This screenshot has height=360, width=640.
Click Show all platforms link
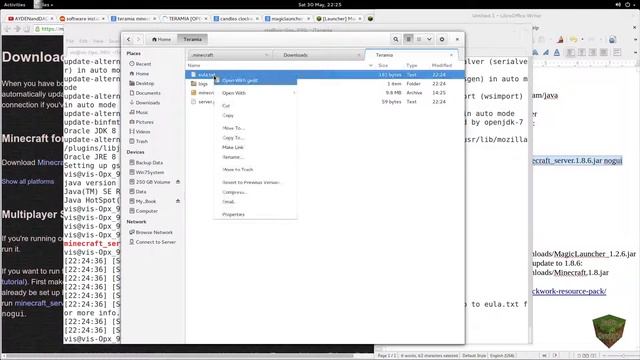tap(28, 182)
